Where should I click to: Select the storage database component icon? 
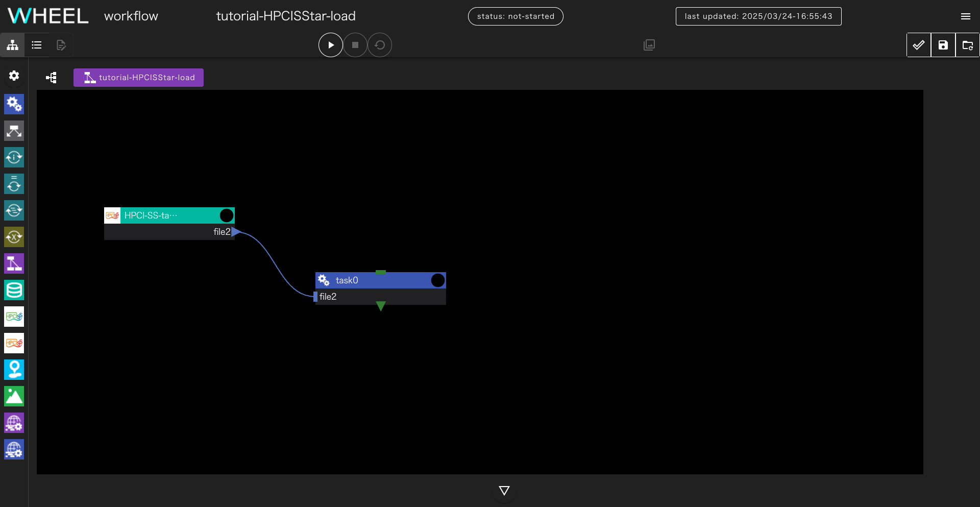14,290
